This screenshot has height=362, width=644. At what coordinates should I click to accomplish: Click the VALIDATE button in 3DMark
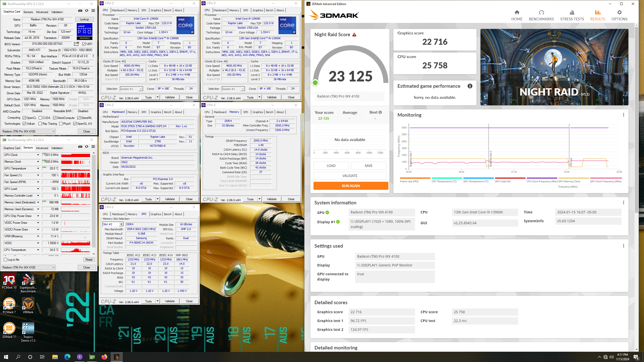point(350,176)
